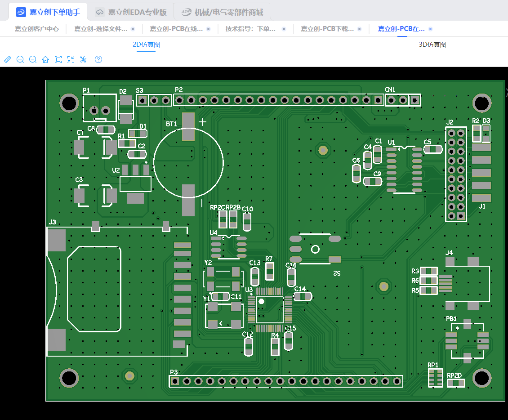
Task: Click the zoom out magnifier icon
Action: pyautogui.click(x=32, y=59)
